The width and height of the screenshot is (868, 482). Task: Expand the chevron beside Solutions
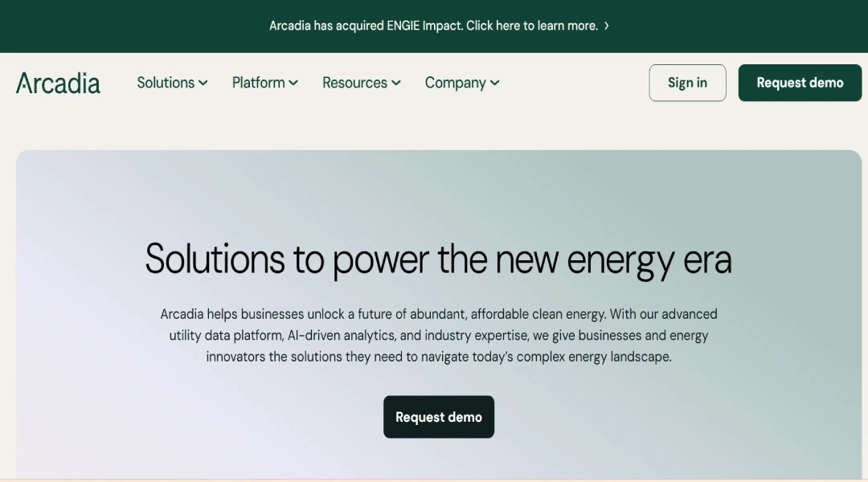tap(203, 83)
